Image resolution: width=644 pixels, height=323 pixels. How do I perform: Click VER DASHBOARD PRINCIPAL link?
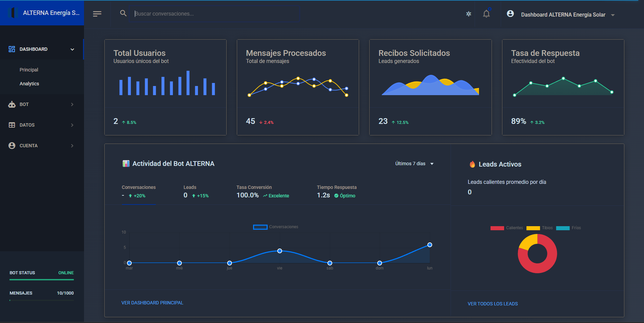[x=152, y=303]
